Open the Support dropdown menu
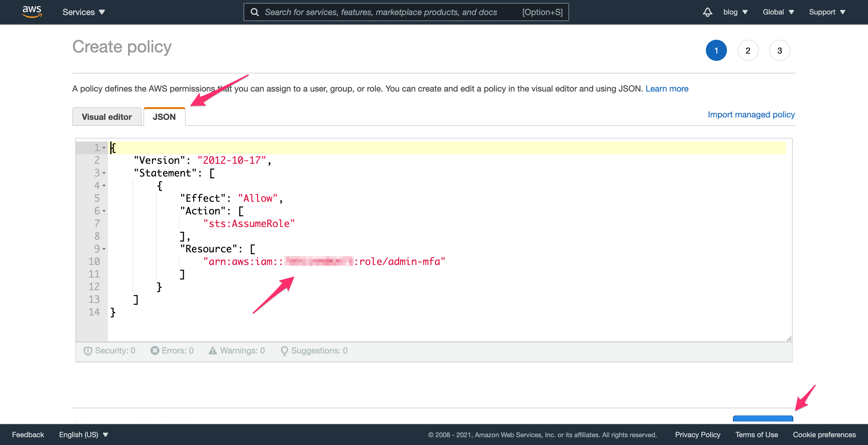 click(x=827, y=12)
